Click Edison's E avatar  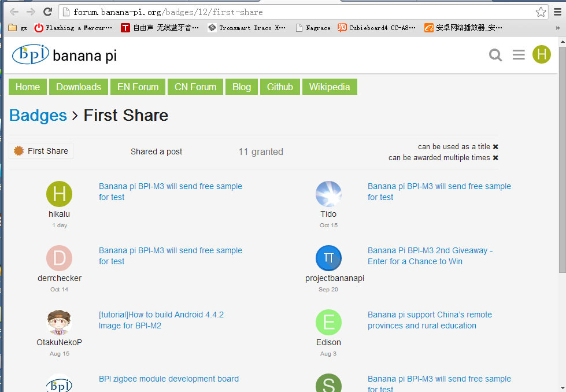click(328, 323)
